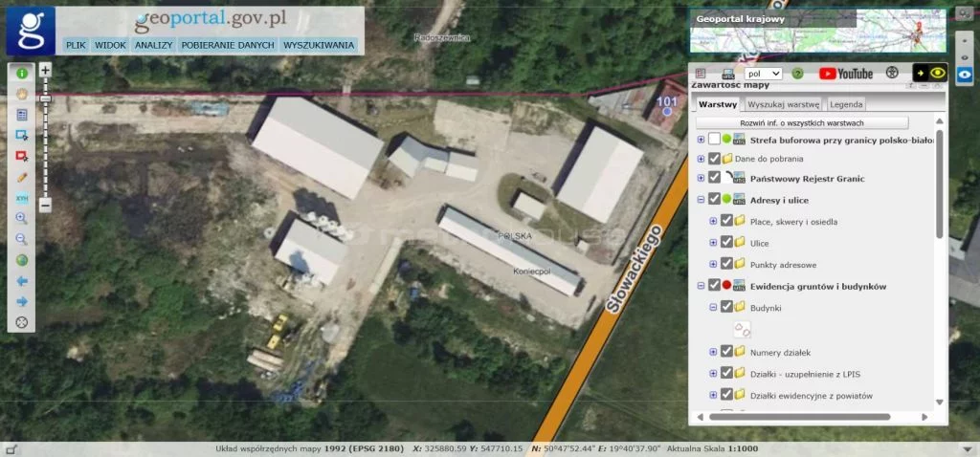Uncheck the Ulice sublayer
Screen dimensions: 980x457
[x=726, y=243]
